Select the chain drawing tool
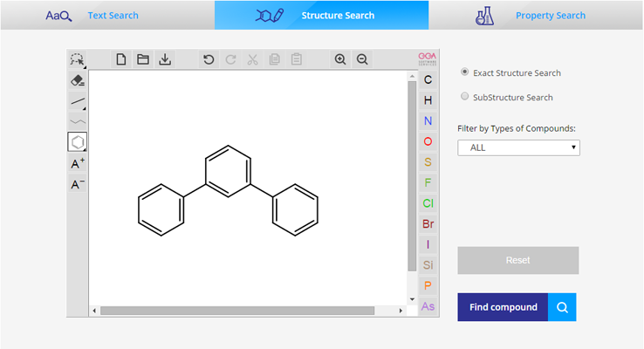This screenshot has width=644, height=349. (x=77, y=121)
